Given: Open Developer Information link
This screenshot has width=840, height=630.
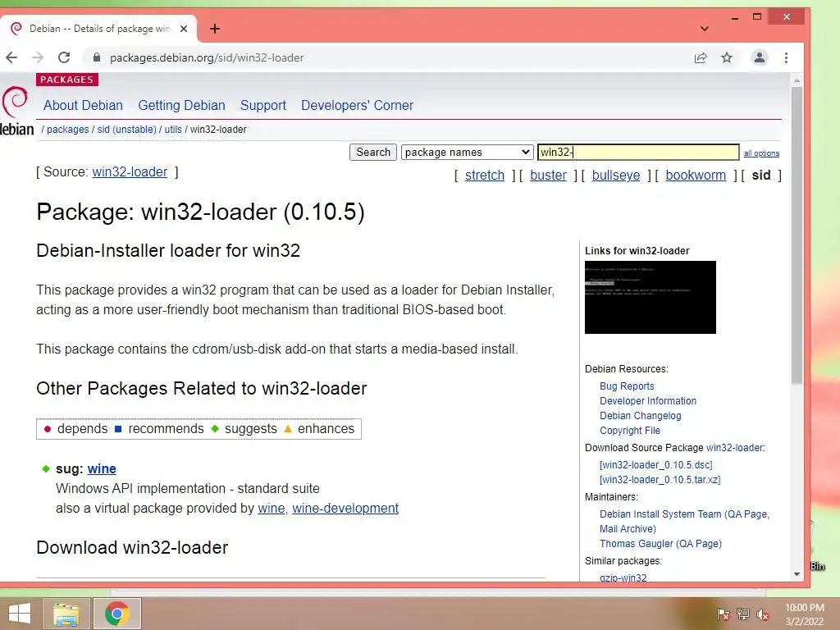Looking at the screenshot, I should point(648,400).
